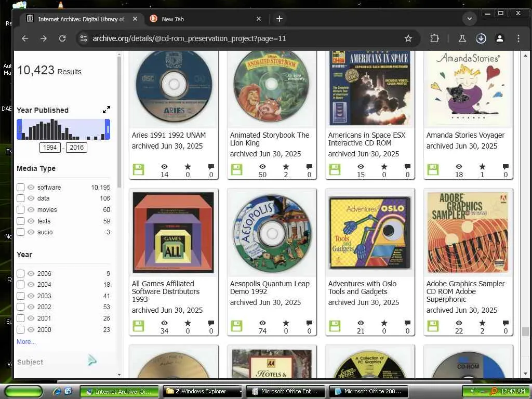Open Animated Storybook The Lion King title

pyautogui.click(x=270, y=139)
